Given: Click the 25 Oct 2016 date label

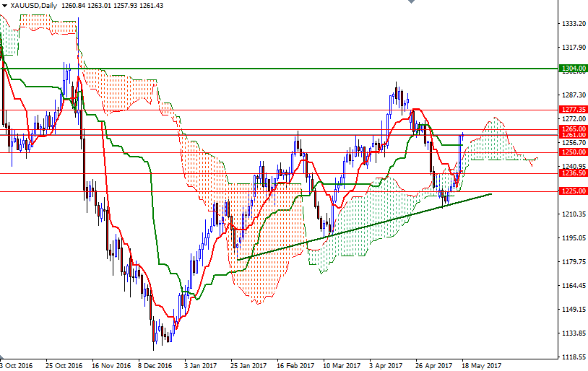Looking at the screenshot, I should (x=64, y=365).
